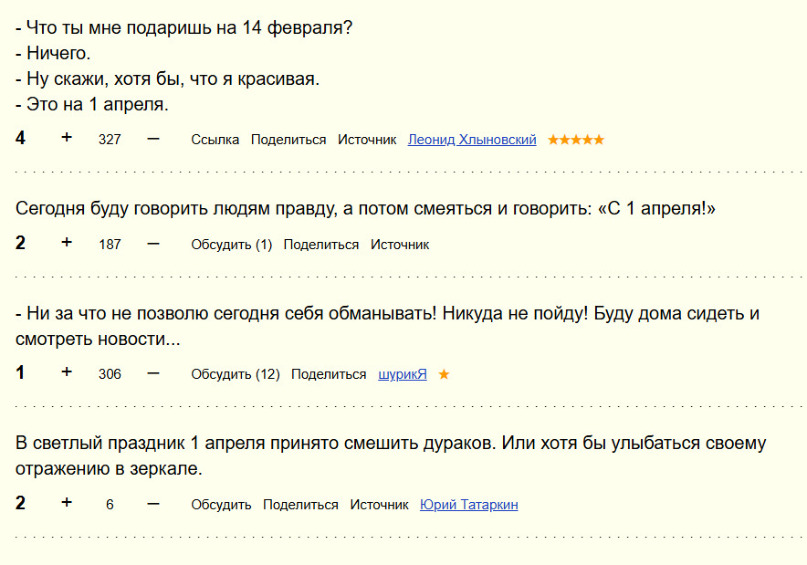Open author profile Леонид Хлыновский

472,140
